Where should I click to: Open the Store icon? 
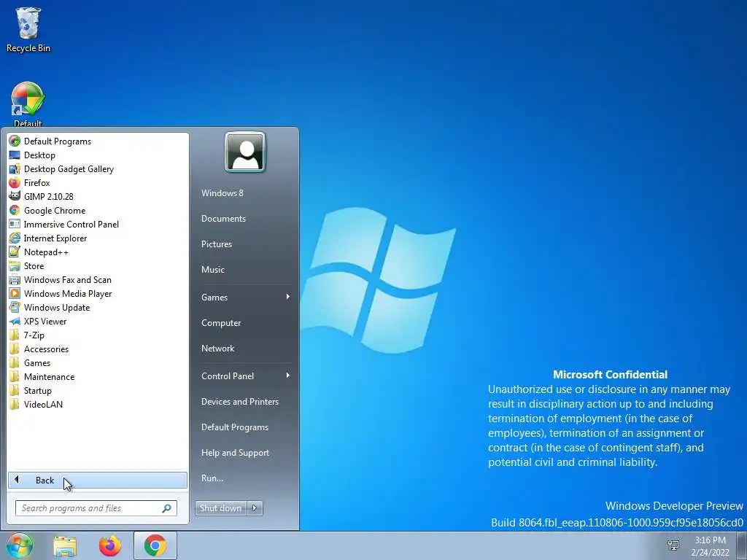click(x=15, y=265)
